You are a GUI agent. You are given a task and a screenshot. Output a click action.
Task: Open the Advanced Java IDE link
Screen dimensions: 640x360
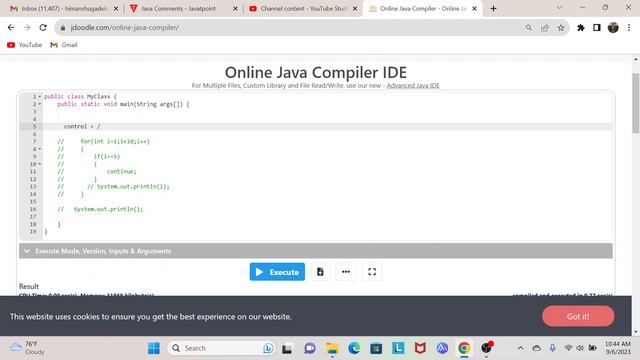(x=413, y=85)
